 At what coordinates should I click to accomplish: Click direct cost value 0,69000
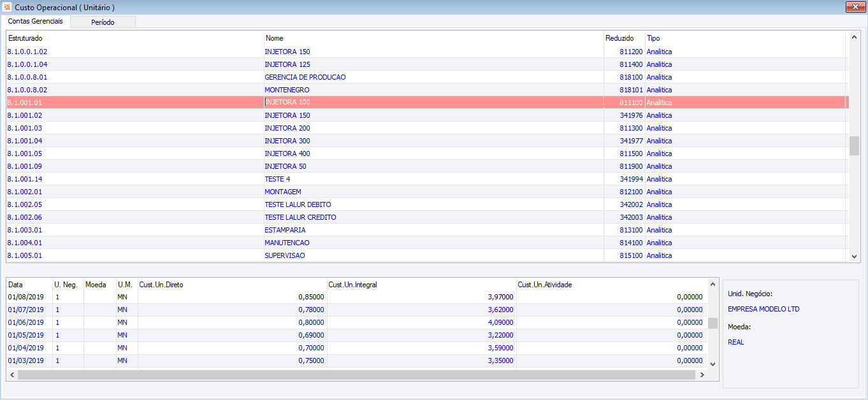pos(311,335)
